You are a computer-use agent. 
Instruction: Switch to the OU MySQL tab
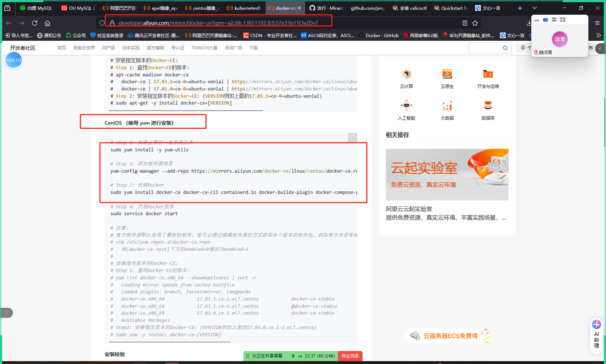click(x=79, y=8)
